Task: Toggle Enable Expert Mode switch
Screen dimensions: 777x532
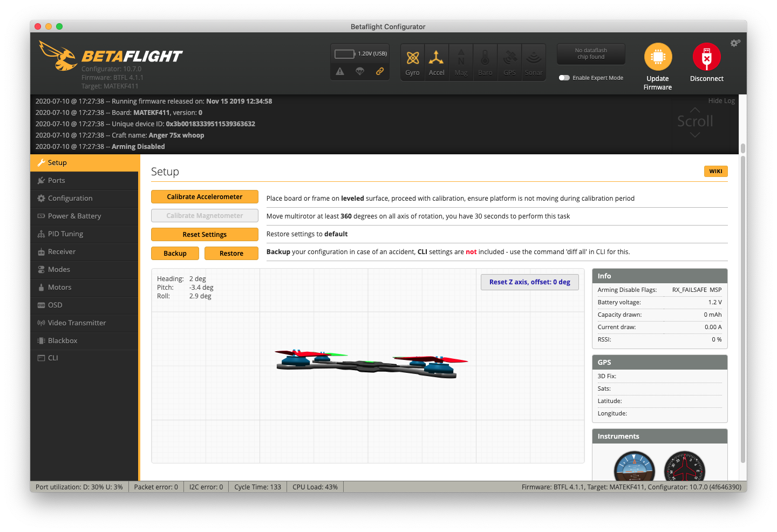Action: [x=564, y=78]
